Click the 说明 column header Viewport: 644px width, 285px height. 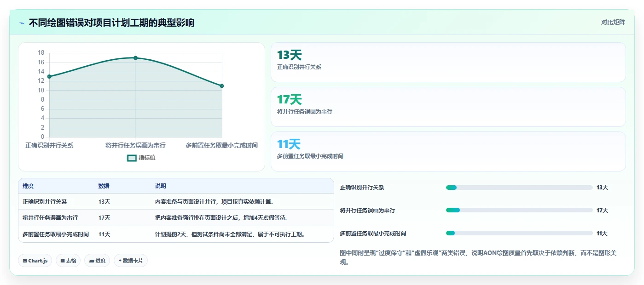point(161,186)
